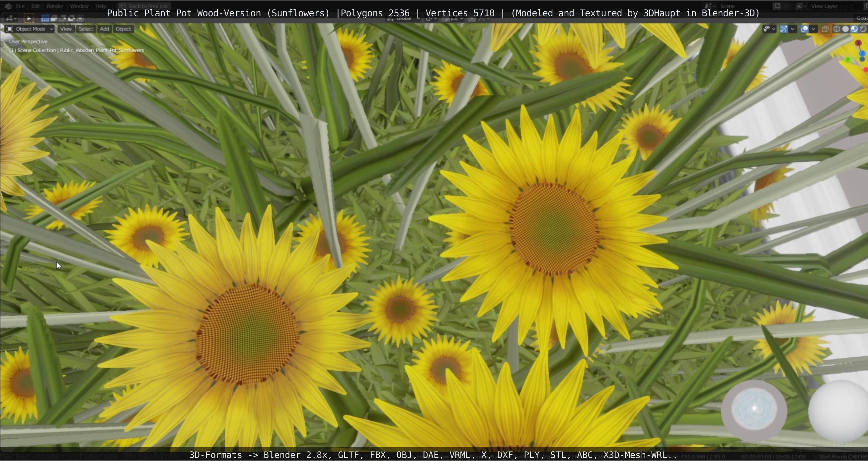The image size is (868, 461).
Task: Expand the object type visibility dropdown arrow
Action: point(774,29)
